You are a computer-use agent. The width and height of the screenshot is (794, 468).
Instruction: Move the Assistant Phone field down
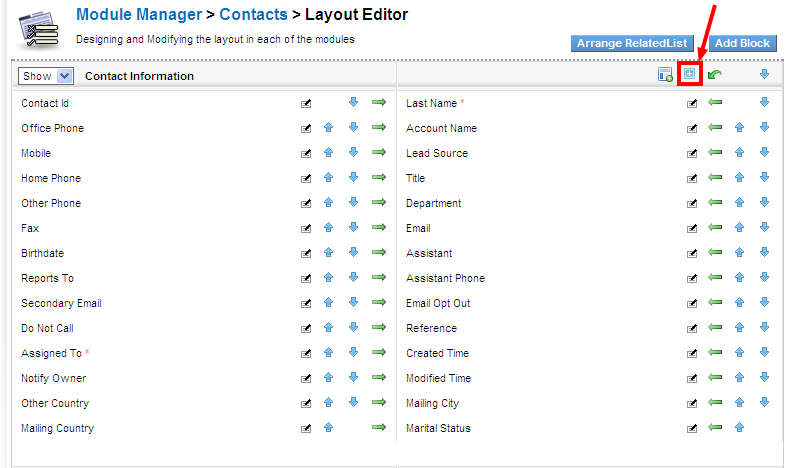tap(764, 278)
